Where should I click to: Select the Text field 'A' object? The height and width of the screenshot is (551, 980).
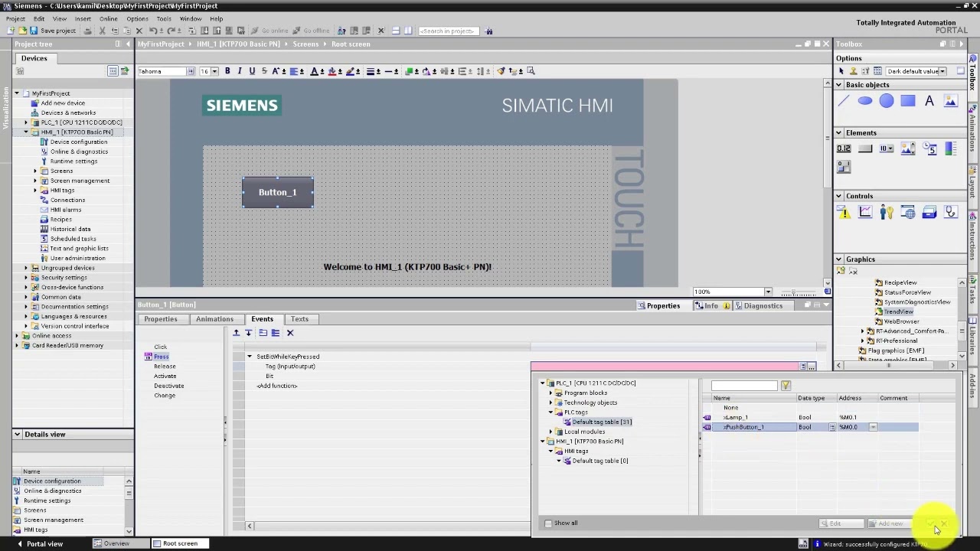tap(929, 101)
